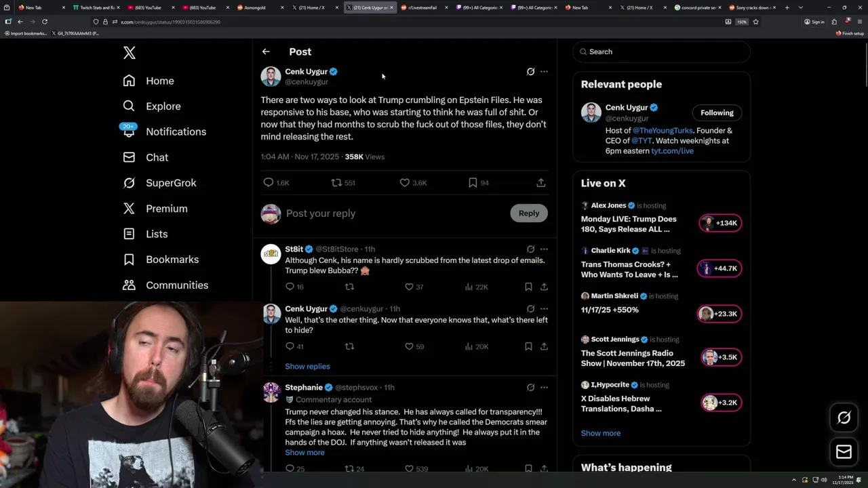Click the back arrow beside Post
Image resolution: width=868 pixels, height=488 pixels.
tap(266, 52)
